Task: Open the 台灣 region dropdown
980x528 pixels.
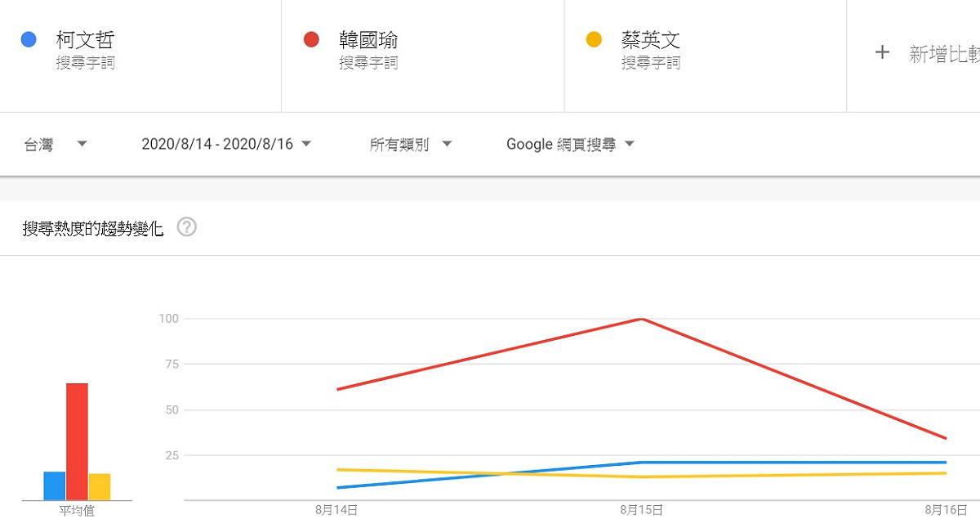Action: pos(56,145)
